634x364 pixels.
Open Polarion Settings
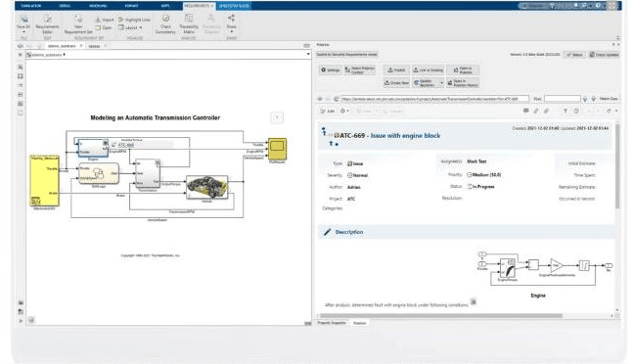[331, 70]
